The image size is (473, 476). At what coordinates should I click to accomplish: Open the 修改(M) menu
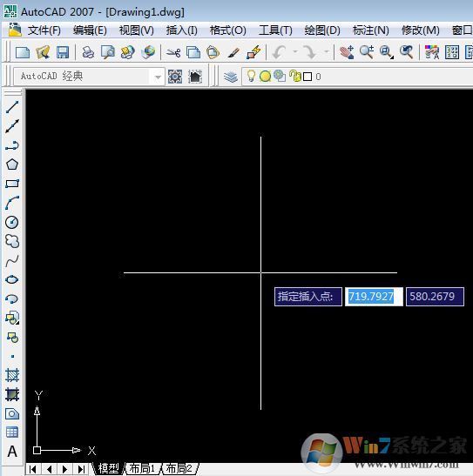pos(421,30)
